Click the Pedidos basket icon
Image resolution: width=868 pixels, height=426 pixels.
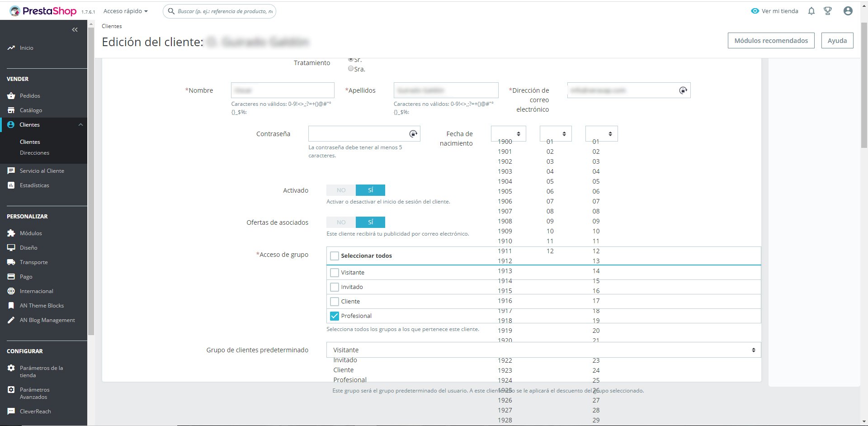[11, 95]
